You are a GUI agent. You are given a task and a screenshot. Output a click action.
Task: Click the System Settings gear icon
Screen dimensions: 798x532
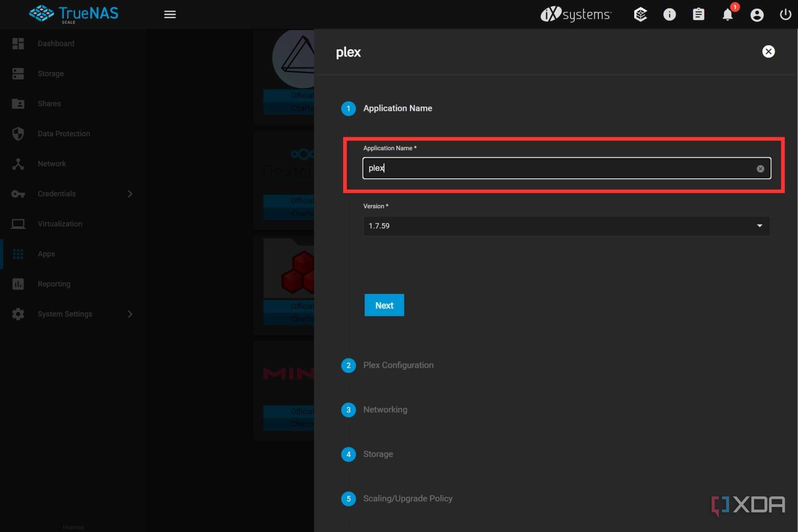(x=18, y=314)
